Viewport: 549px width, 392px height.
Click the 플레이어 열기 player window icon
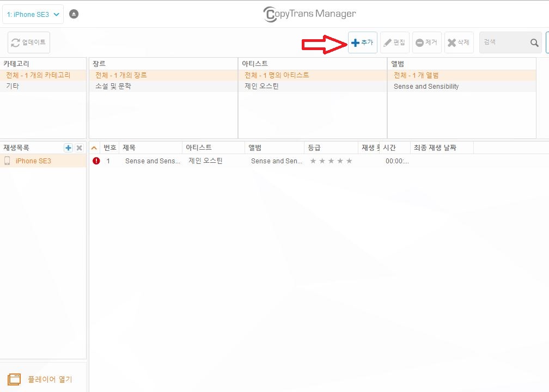click(x=15, y=378)
